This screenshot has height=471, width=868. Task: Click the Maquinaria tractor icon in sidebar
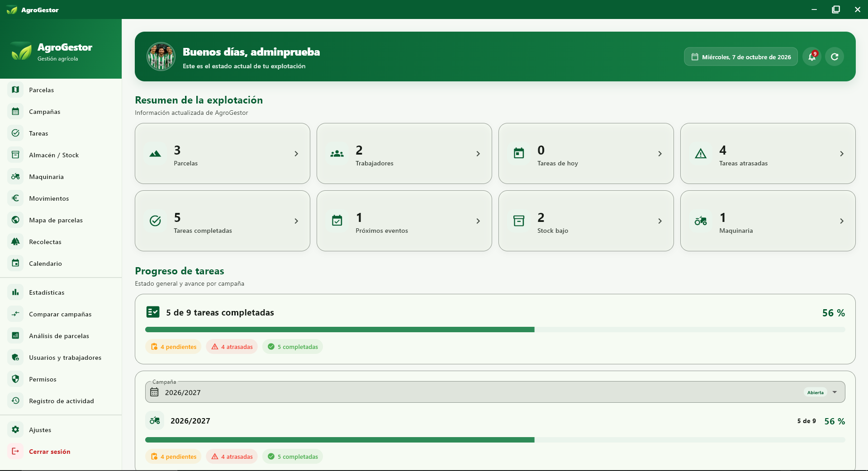click(15, 176)
